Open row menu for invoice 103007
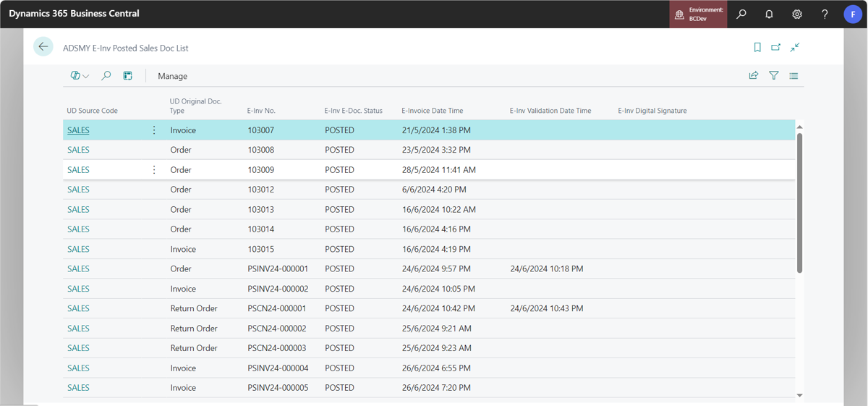This screenshot has width=868, height=406. click(154, 130)
